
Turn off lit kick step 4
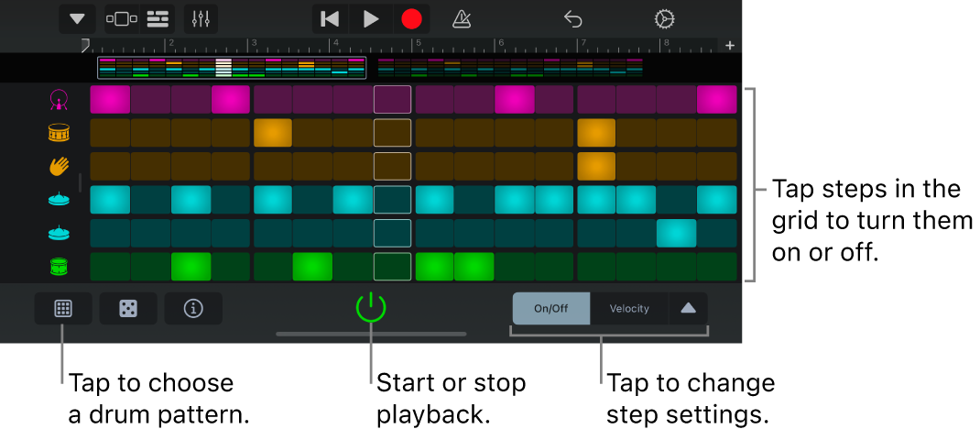[231, 100]
